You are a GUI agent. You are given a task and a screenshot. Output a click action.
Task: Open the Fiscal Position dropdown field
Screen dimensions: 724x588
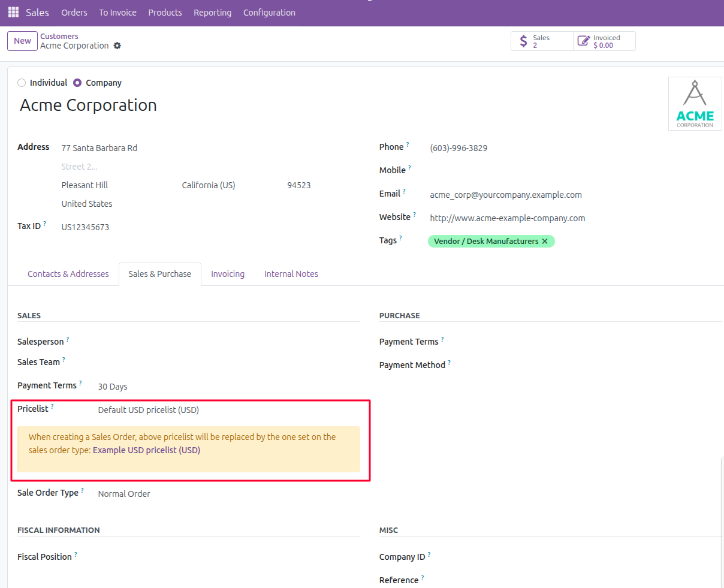point(228,557)
